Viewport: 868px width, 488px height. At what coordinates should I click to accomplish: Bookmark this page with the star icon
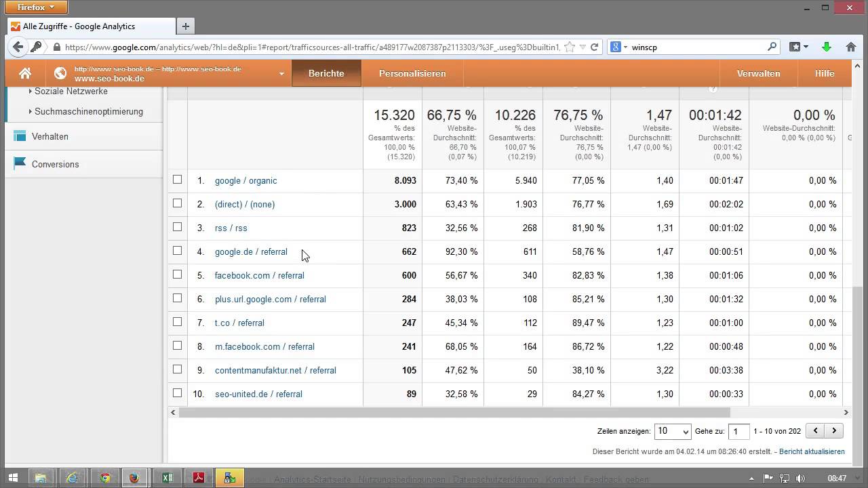pos(570,47)
